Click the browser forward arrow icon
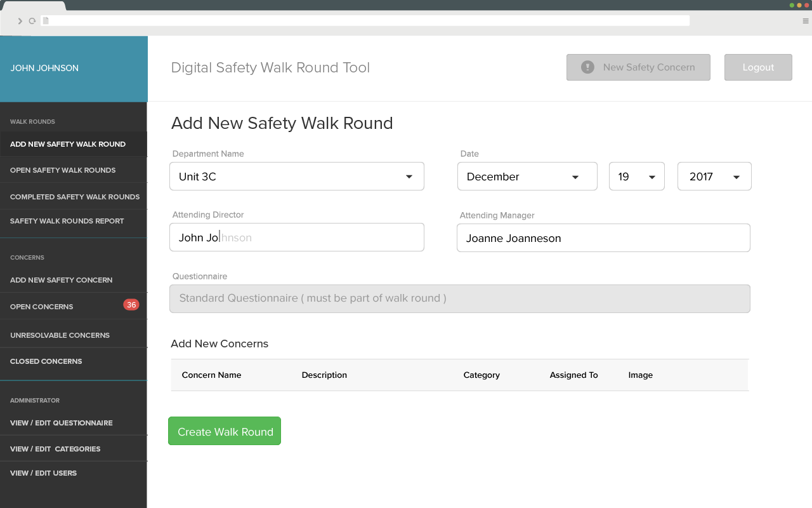Viewport: 812px width, 508px height. coord(20,21)
